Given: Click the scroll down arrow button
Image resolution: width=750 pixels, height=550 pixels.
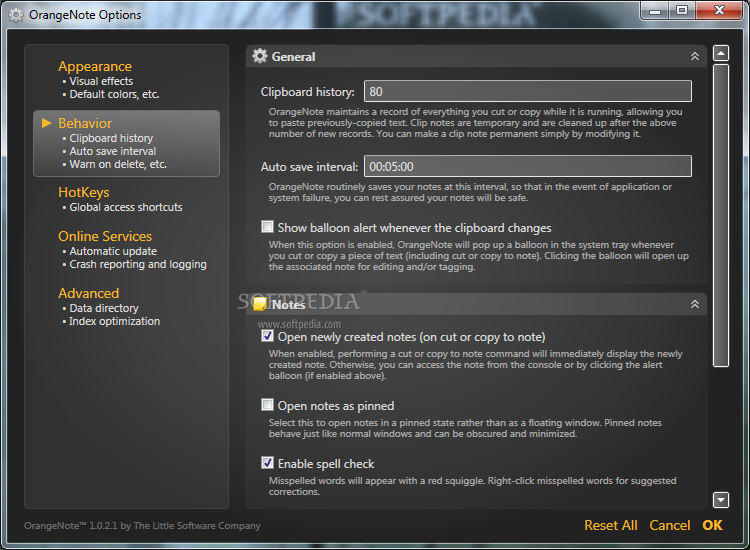Looking at the screenshot, I should point(721,500).
